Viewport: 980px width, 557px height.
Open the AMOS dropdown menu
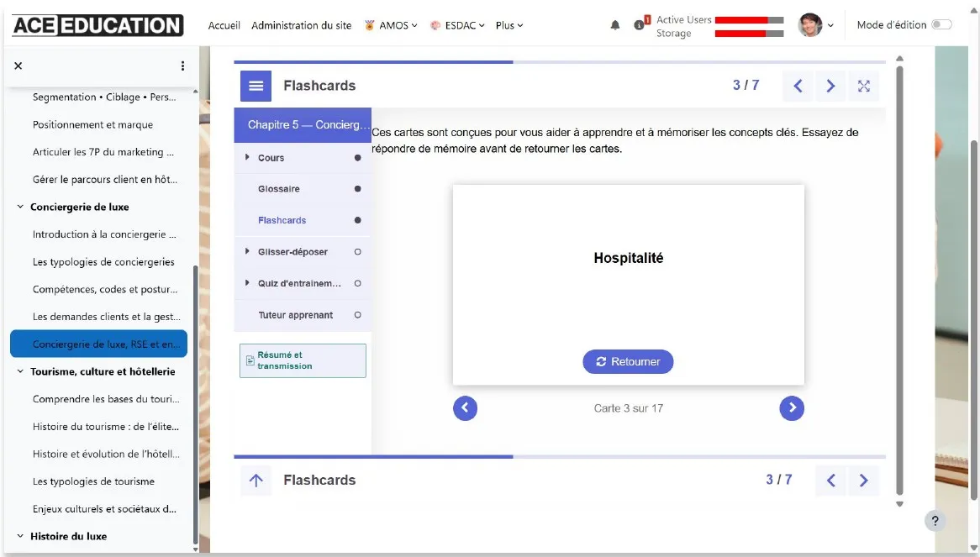[x=392, y=25]
